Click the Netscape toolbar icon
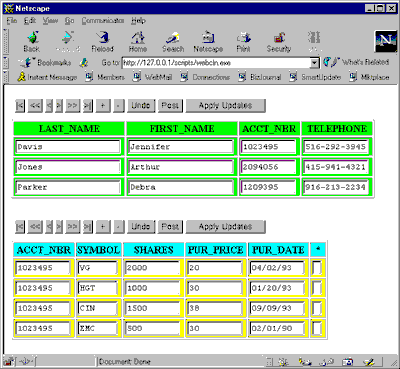The width and height of the screenshot is (400, 369). 208,41
